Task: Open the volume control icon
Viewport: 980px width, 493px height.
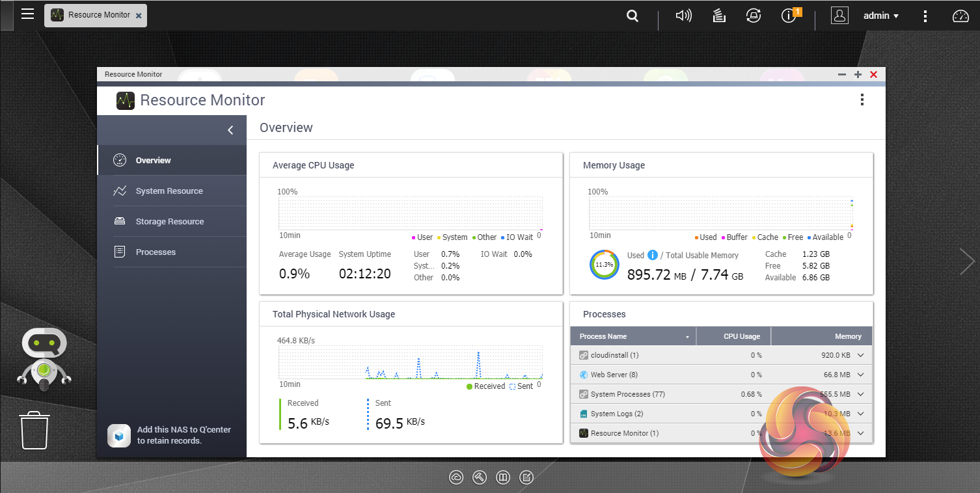Action: coord(683,16)
